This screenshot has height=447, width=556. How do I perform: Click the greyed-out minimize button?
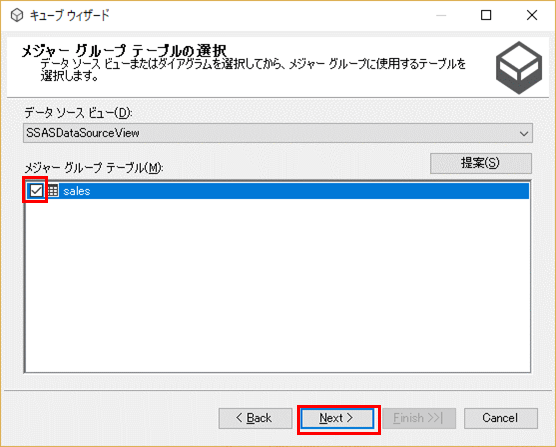441,15
